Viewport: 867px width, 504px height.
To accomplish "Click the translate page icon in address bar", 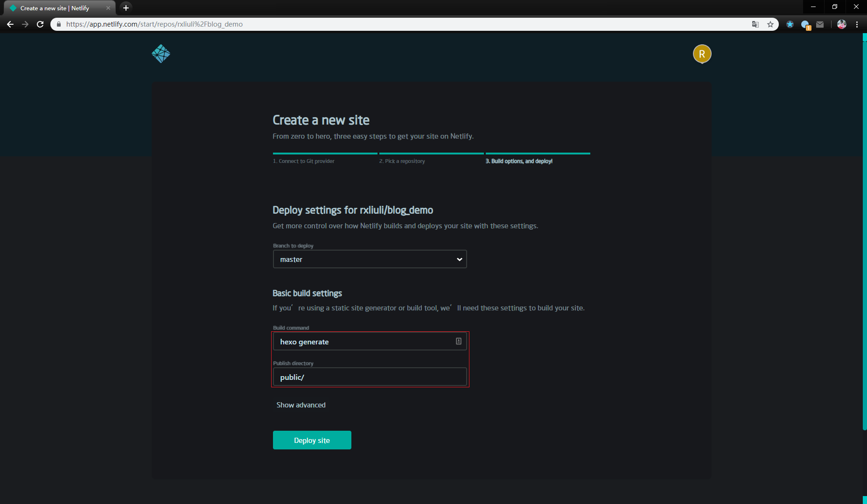I will click(x=755, y=24).
